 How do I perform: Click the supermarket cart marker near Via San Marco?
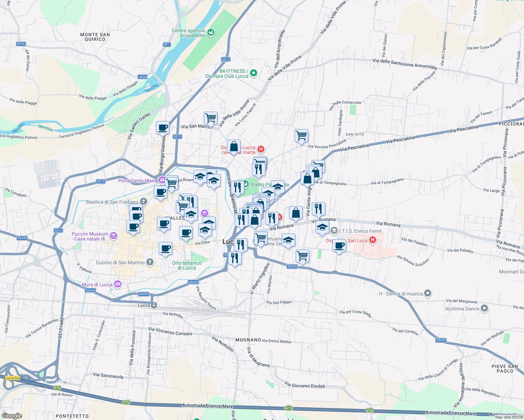(x=211, y=117)
